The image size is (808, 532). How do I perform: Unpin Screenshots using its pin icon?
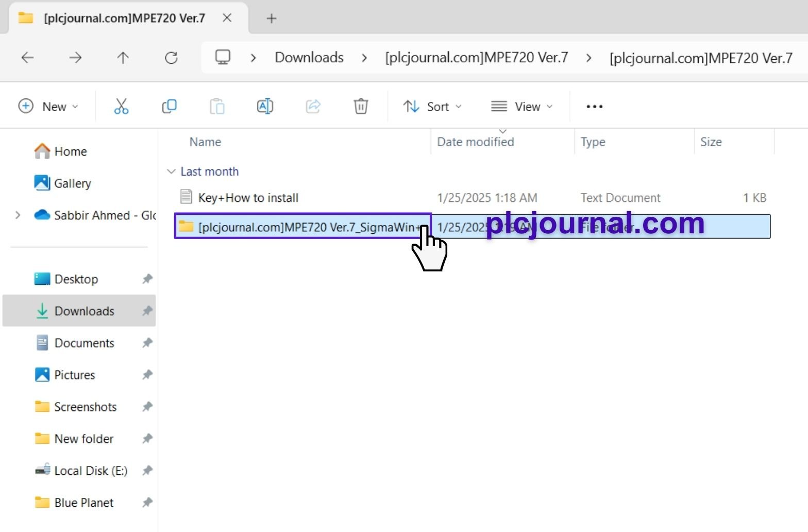point(147,407)
